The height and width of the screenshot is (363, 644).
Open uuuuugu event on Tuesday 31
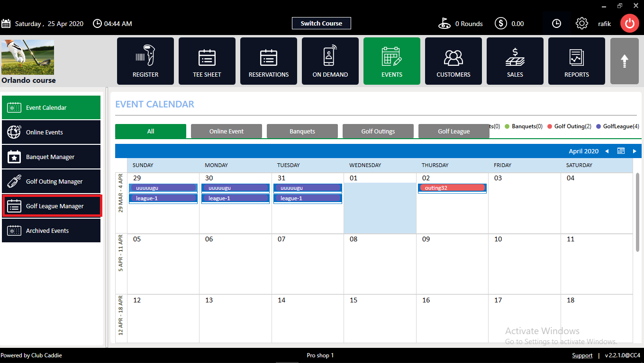(308, 188)
